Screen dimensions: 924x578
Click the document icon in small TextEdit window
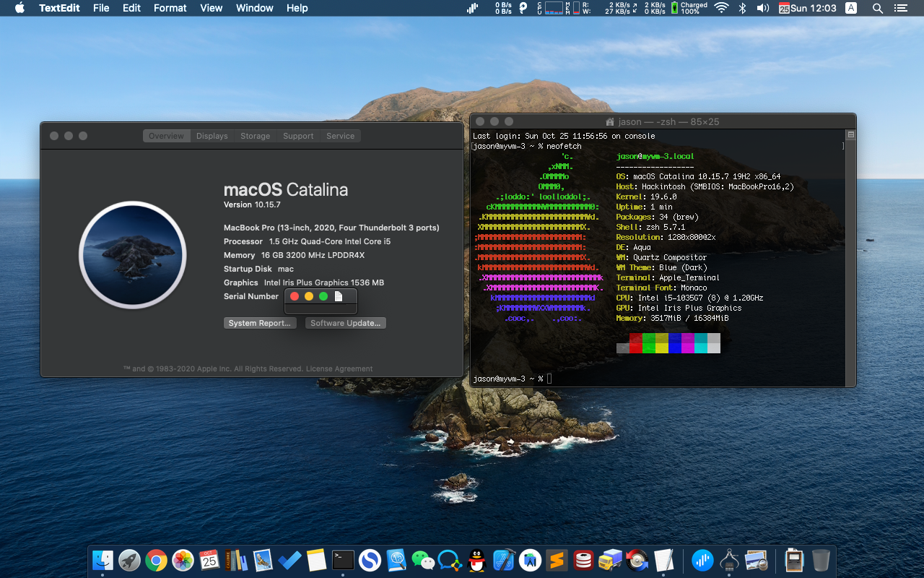point(338,296)
